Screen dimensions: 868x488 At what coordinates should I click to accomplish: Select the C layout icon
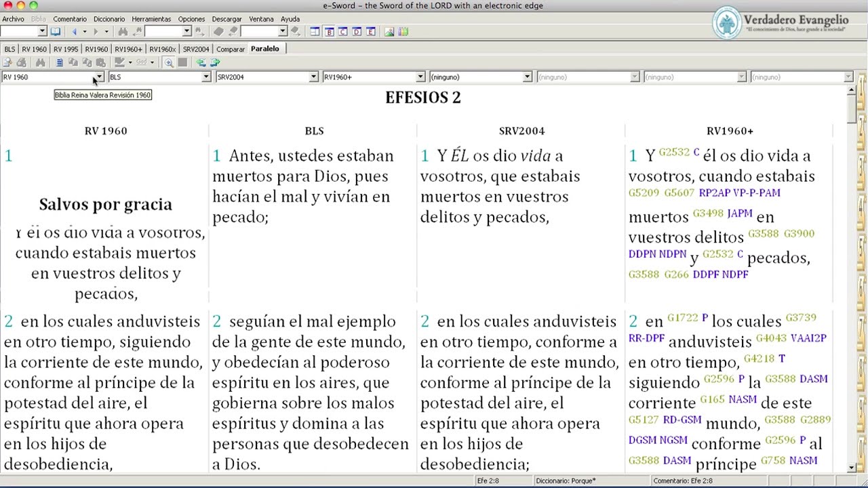[x=343, y=31]
